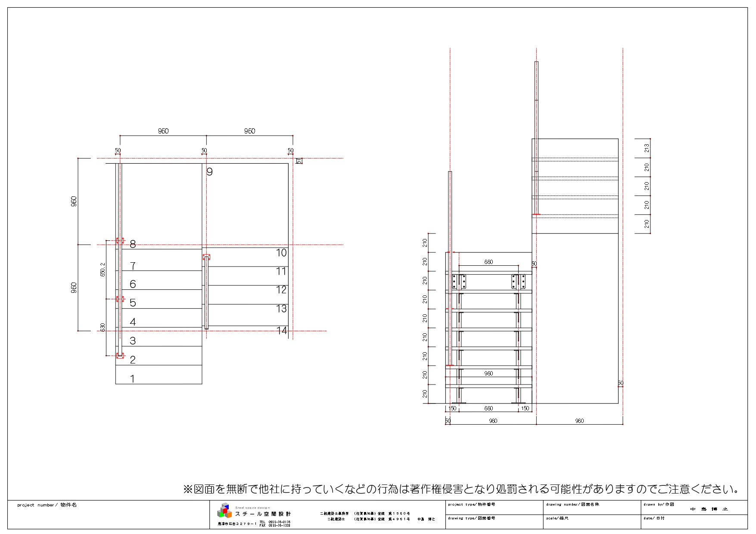Select the left bolted plate in elevation view
The height and width of the screenshot is (534, 756).
point(459,281)
